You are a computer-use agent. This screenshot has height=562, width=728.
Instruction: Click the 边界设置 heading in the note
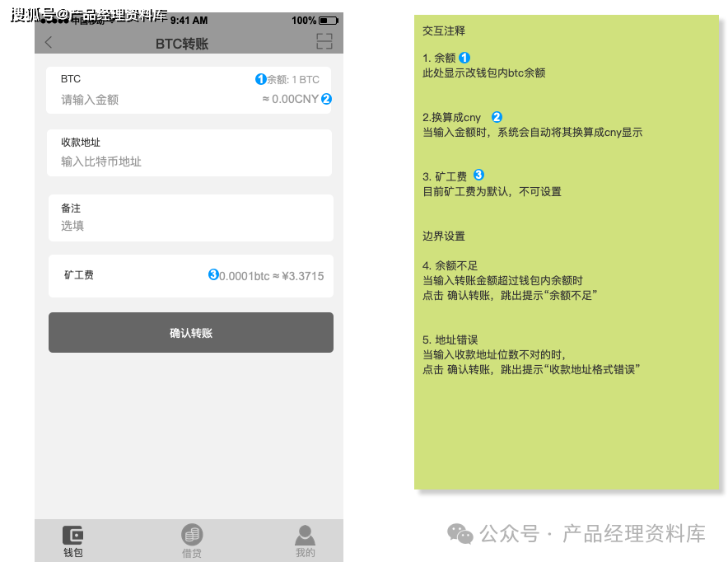(444, 236)
